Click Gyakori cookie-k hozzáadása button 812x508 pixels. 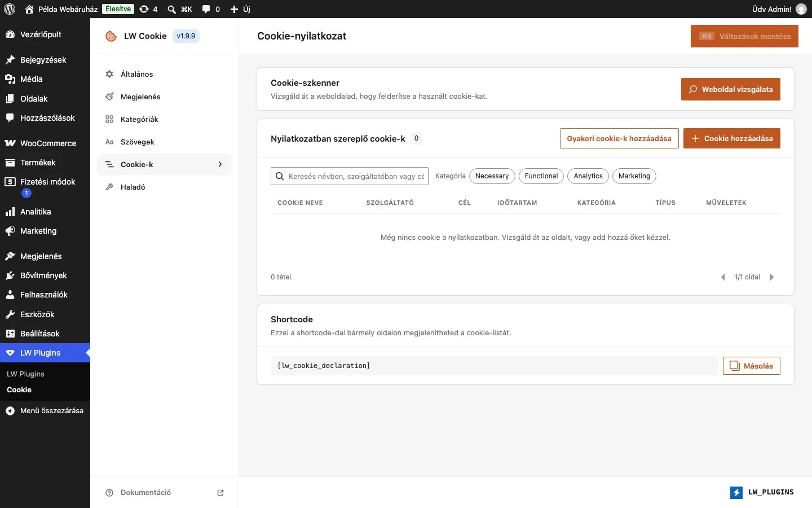[x=619, y=138]
